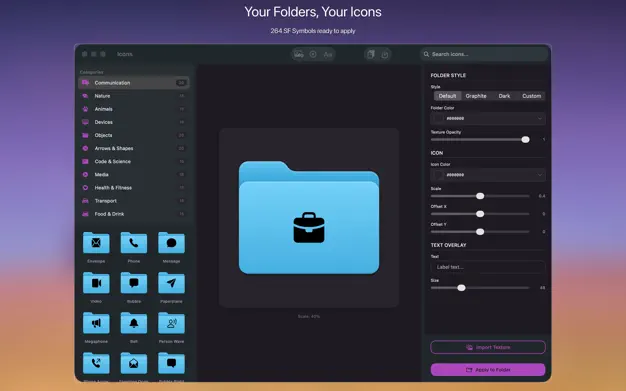Open the Code & Science category
Screen dimensions: 626x391
pos(134,161)
